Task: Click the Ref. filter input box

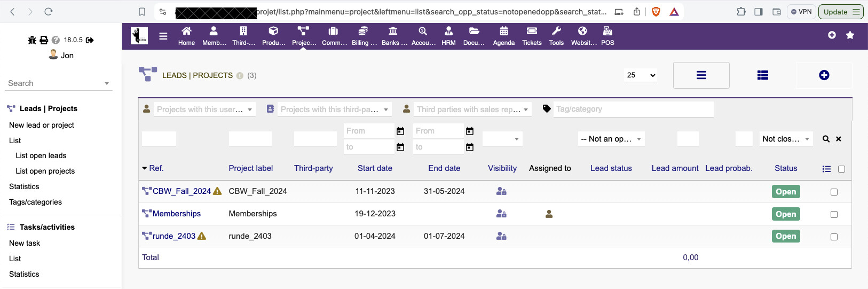Action: pyautogui.click(x=159, y=139)
